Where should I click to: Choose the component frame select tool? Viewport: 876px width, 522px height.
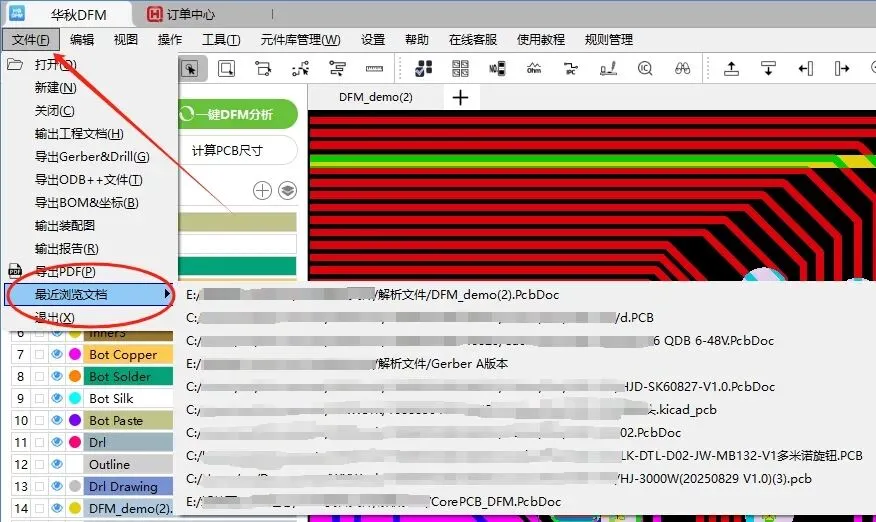point(263,69)
